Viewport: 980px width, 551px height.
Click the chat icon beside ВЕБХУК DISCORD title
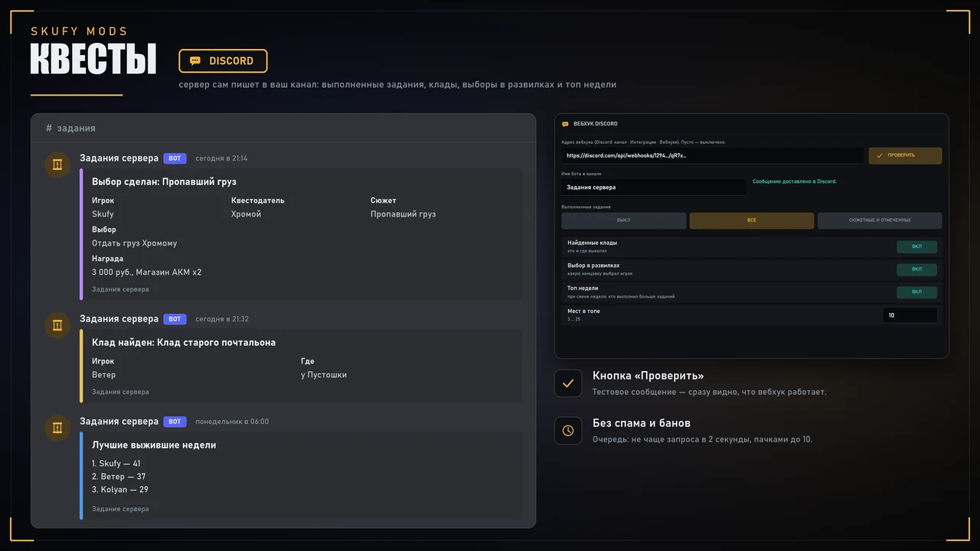click(x=565, y=124)
